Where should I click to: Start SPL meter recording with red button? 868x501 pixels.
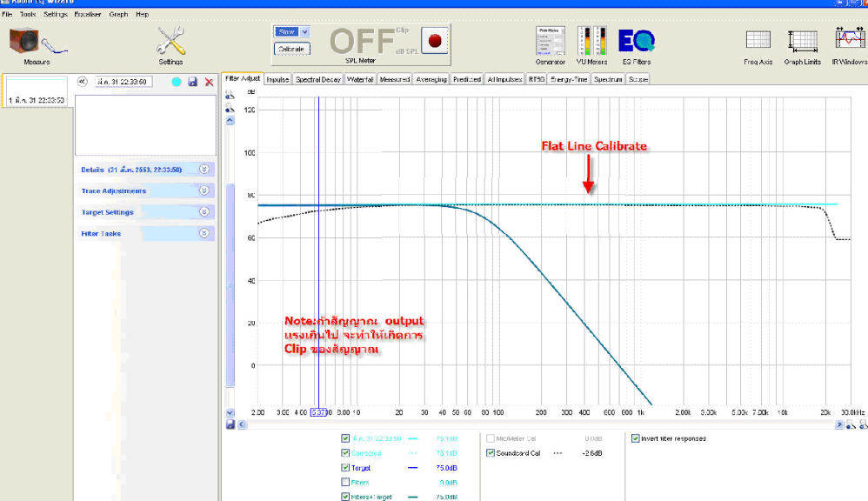click(435, 40)
